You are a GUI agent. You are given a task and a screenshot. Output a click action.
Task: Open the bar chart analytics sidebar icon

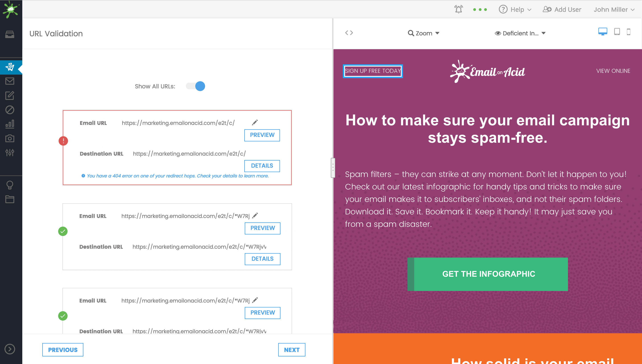10,124
